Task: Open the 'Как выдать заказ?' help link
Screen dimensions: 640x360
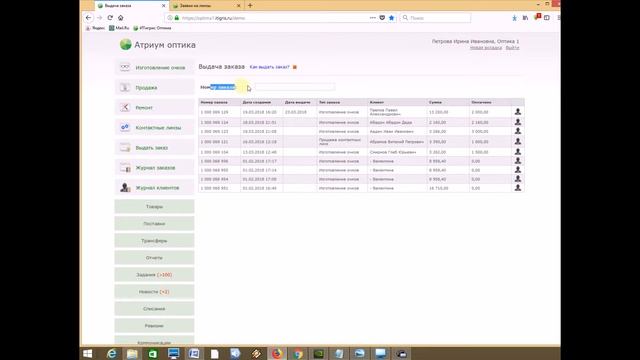Action: coord(269,67)
